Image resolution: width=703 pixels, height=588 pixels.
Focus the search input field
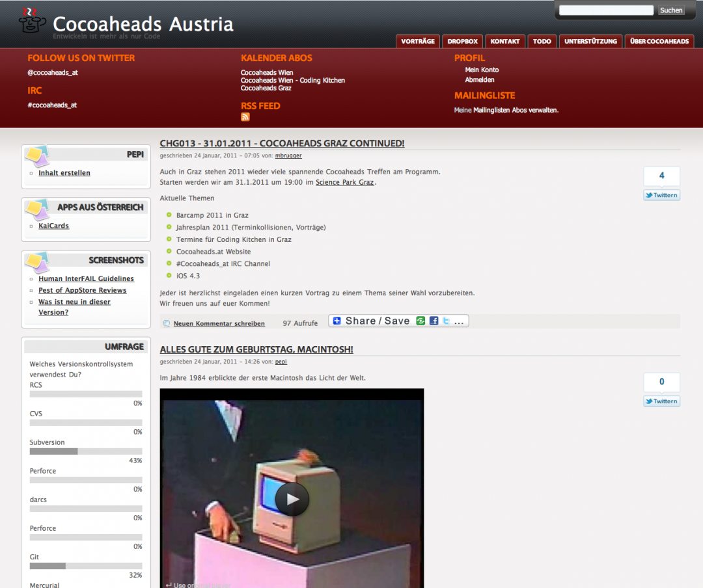(606, 10)
